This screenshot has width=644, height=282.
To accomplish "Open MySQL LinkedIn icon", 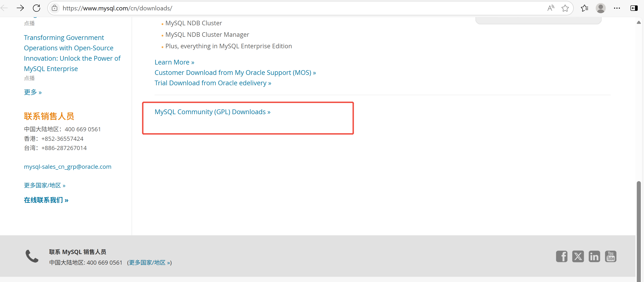I will (594, 256).
